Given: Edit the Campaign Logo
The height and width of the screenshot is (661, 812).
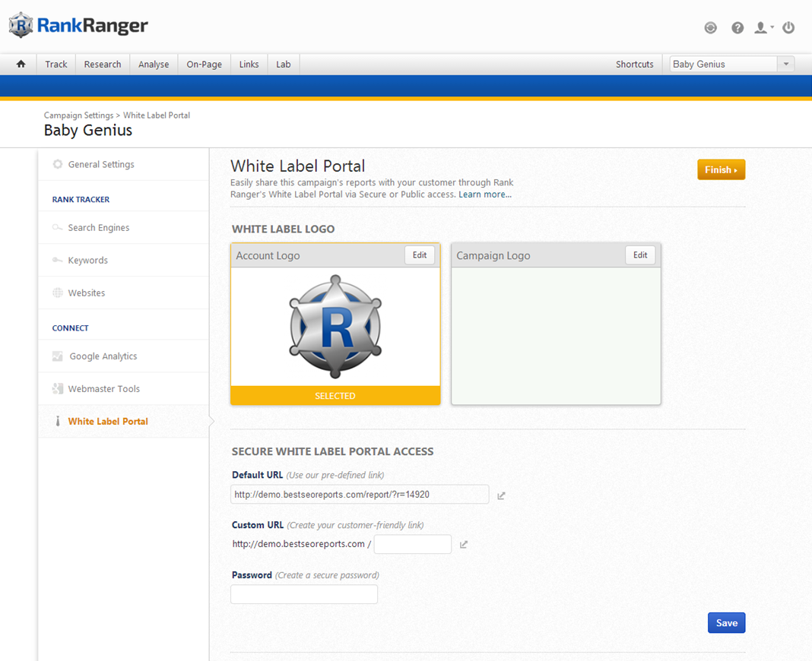Looking at the screenshot, I should (x=640, y=255).
